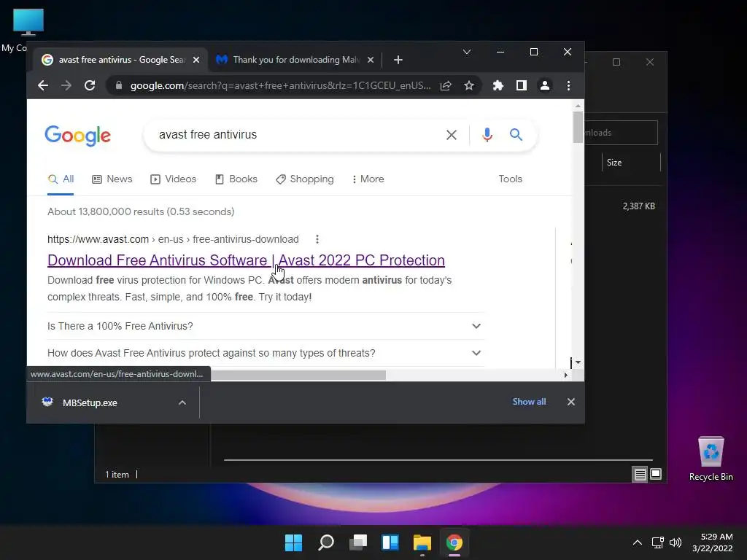The image size is (747, 560).
Task: Expand 'How does Avast Free Antivirus protect' question
Action: pyautogui.click(x=264, y=353)
